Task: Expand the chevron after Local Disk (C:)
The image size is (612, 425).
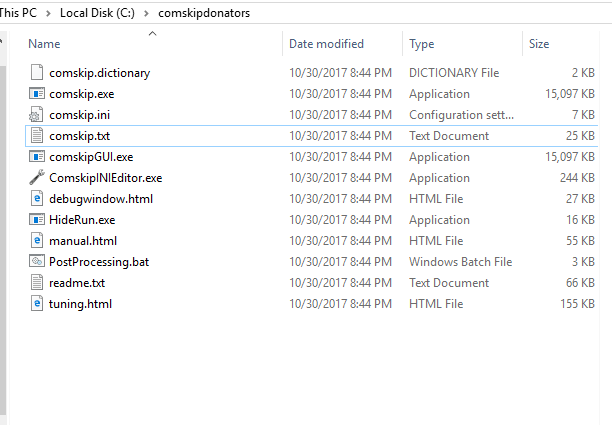Action: [146, 13]
